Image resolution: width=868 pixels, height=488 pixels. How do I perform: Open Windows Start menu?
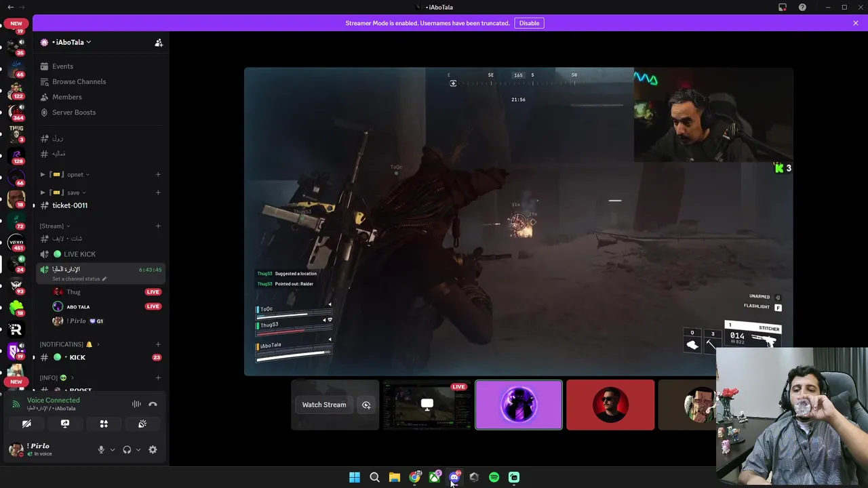pyautogui.click(x=355, y=477)
